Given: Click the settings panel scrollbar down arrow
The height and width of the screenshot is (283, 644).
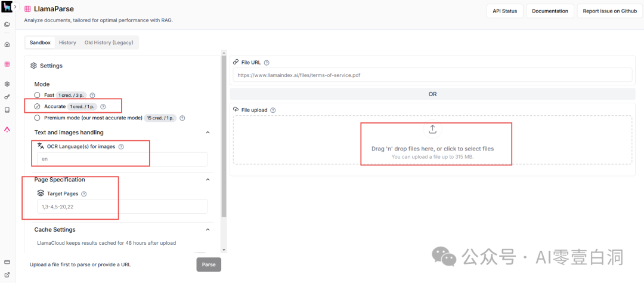Looking at the screenshot, I should (224, 250).
